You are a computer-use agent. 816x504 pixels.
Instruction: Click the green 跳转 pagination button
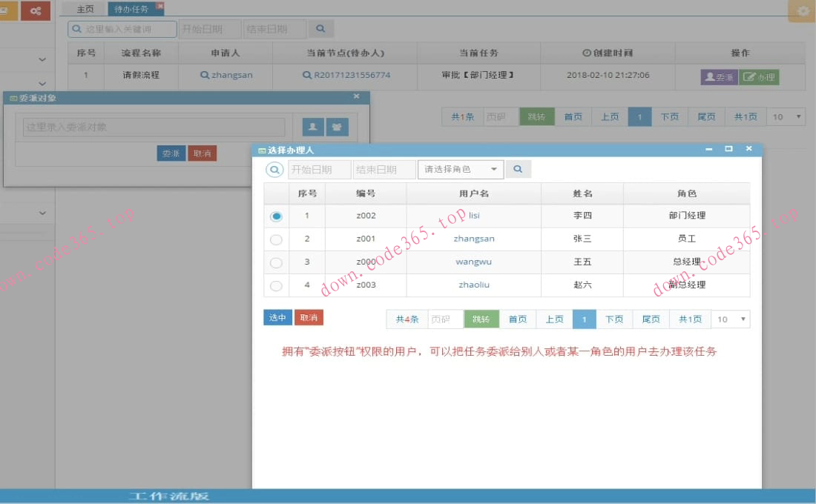coord(481,319)
